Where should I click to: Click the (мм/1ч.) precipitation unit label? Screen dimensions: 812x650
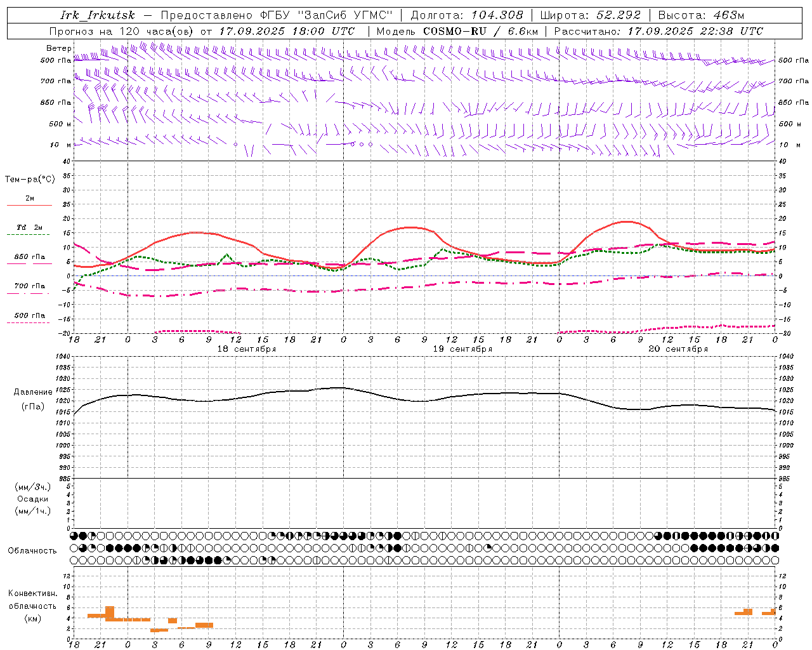[x=33, y=511]
